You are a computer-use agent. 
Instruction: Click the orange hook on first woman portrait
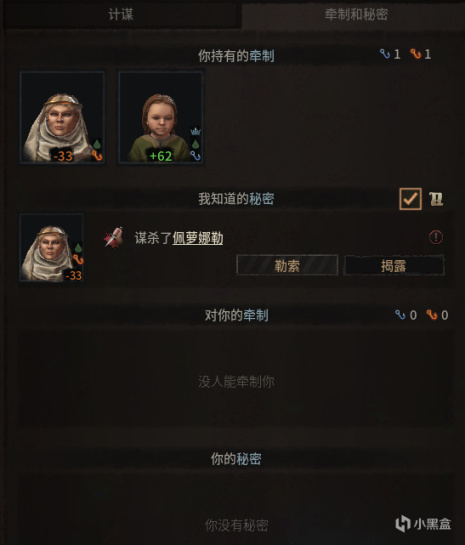tap(97, 156)
